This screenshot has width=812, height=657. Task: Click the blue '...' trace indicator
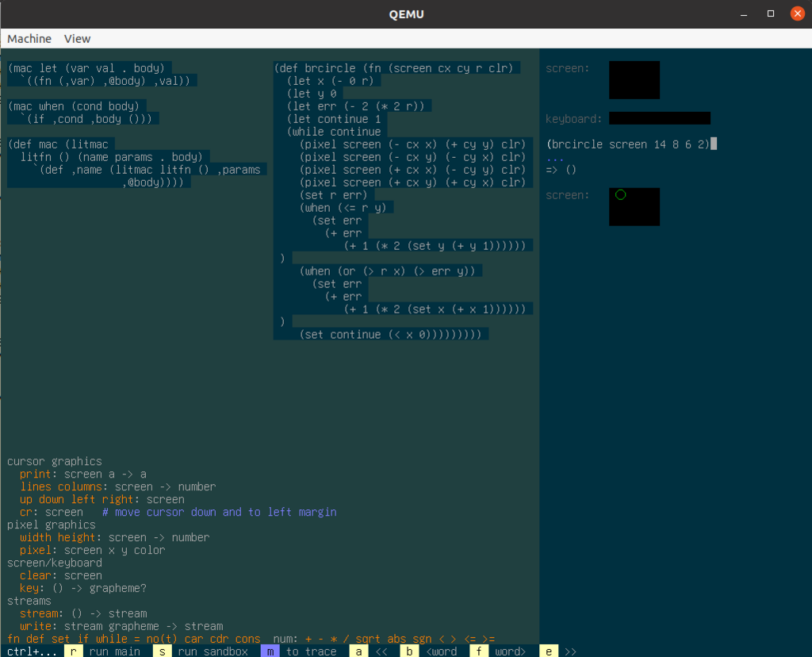tap(554, 158)
